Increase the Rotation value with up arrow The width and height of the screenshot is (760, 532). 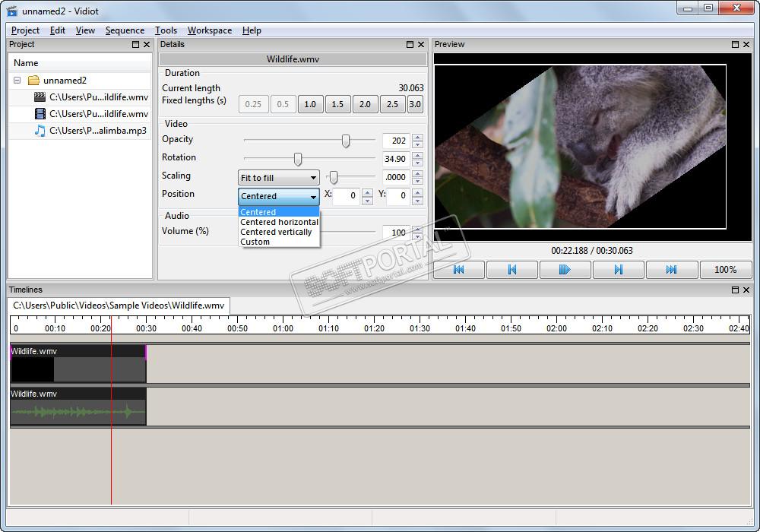pyautogui.click(x=417, y=155)
